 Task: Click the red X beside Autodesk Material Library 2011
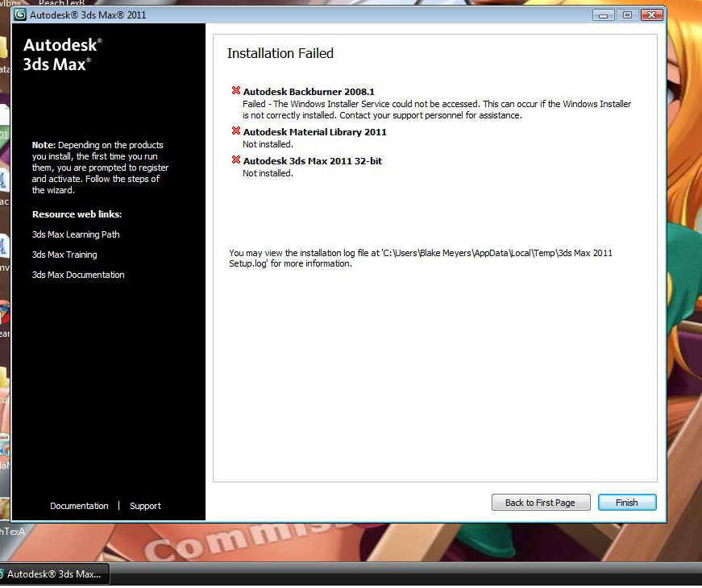237,131
